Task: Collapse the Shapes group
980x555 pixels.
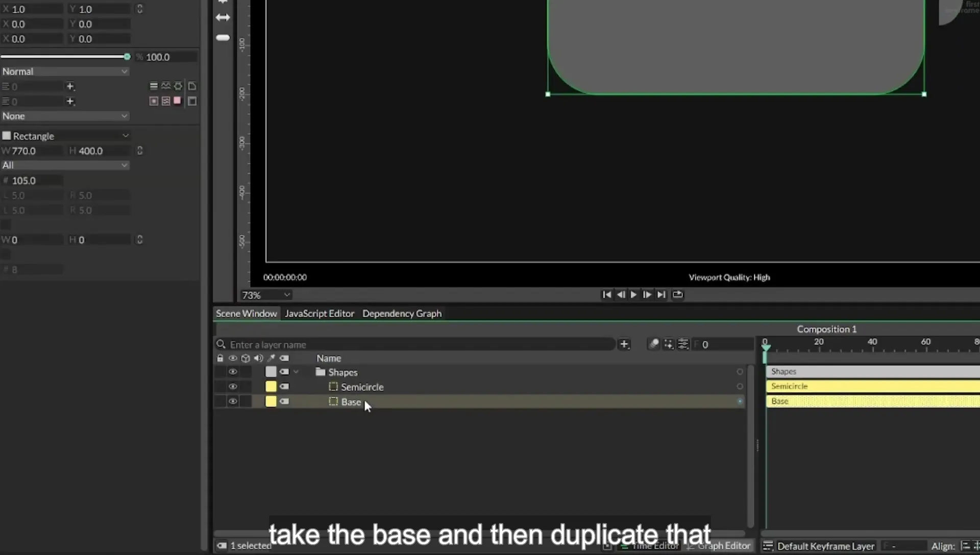Action: click(x=296, y=372)
